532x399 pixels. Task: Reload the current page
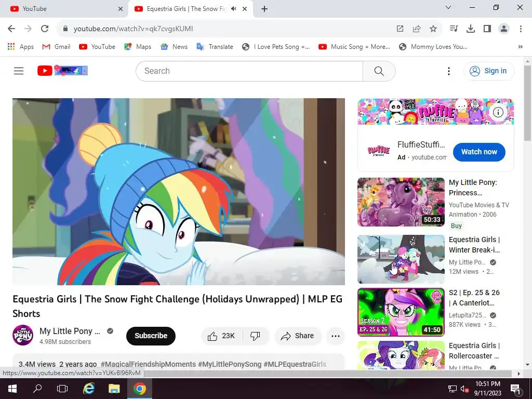pos(45,29)
